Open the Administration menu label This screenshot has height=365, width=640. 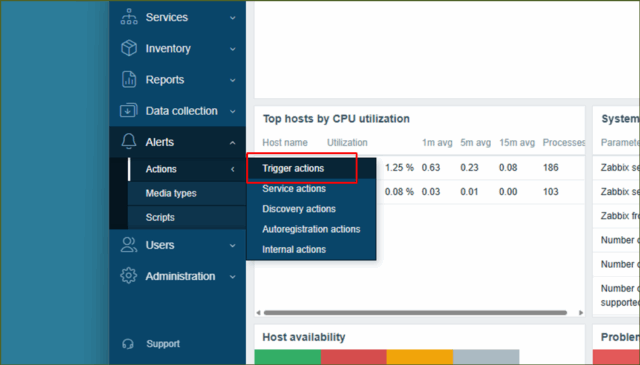pos(180,276)
